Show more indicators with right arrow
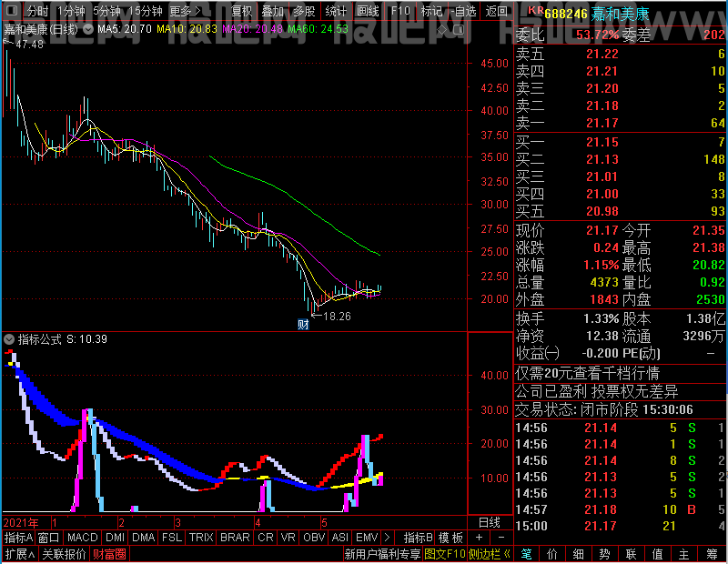 pos(388,538)
